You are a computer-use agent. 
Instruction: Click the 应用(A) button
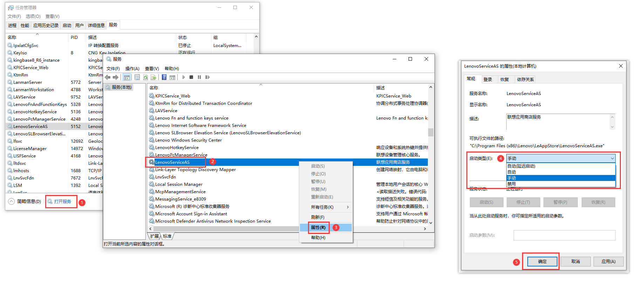point(609,262)
